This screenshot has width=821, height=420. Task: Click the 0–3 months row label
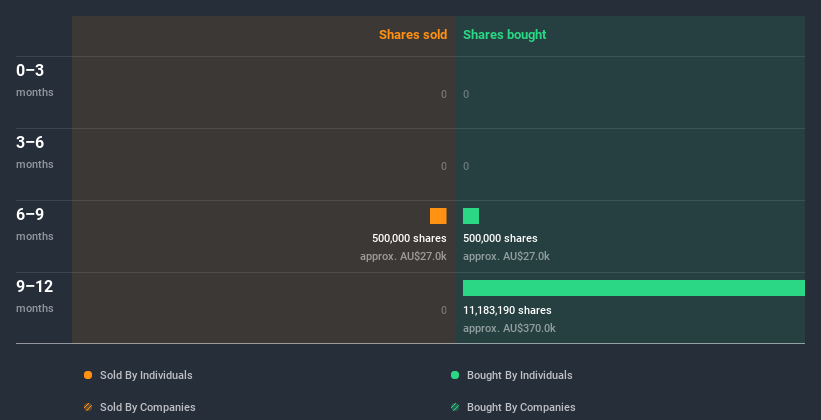(35, 80)
